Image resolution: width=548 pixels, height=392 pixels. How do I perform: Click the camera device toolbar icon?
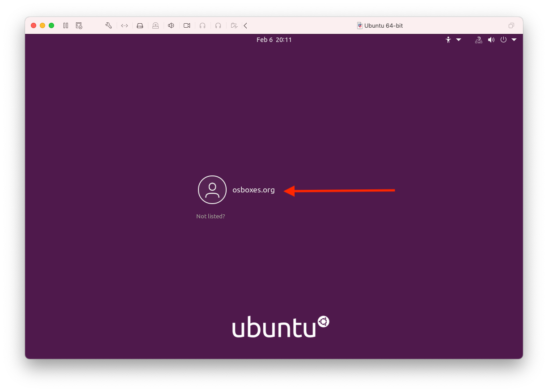coord(187,25)
